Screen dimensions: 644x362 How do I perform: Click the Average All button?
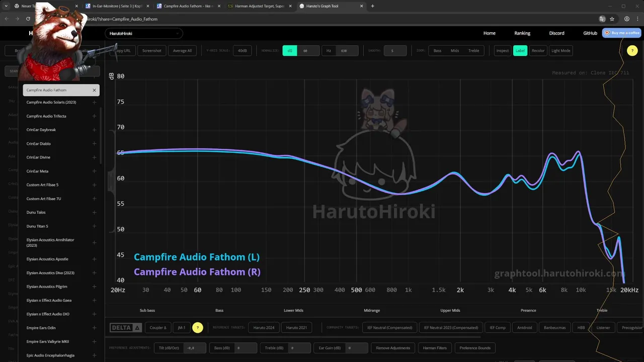pos(183,51)
